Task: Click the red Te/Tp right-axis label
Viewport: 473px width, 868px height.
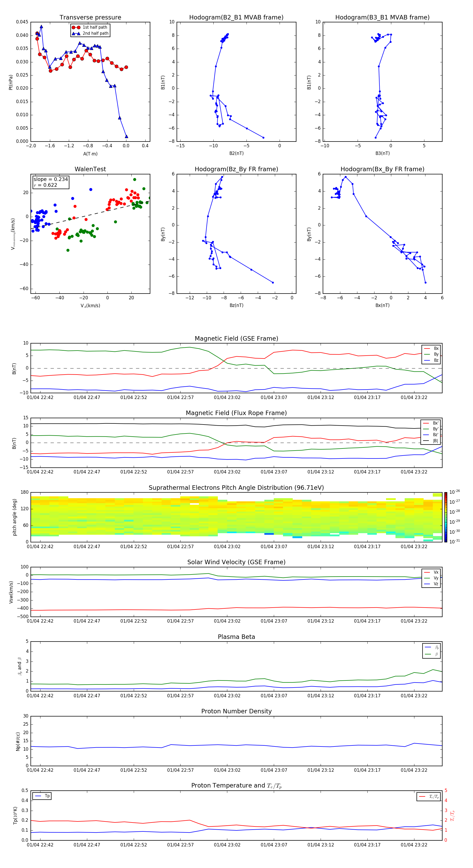Action: tap(453, 815)
